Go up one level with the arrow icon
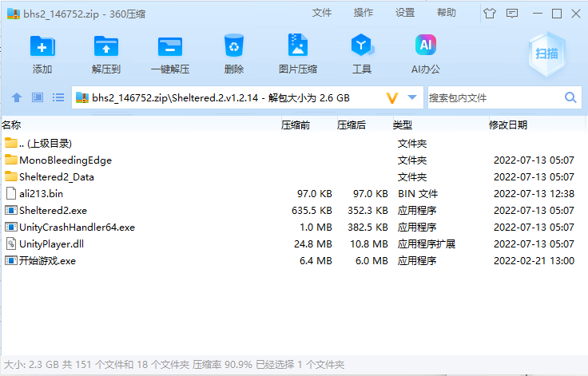The width and height of the screenshot is (588, 376). click(17, 98)
